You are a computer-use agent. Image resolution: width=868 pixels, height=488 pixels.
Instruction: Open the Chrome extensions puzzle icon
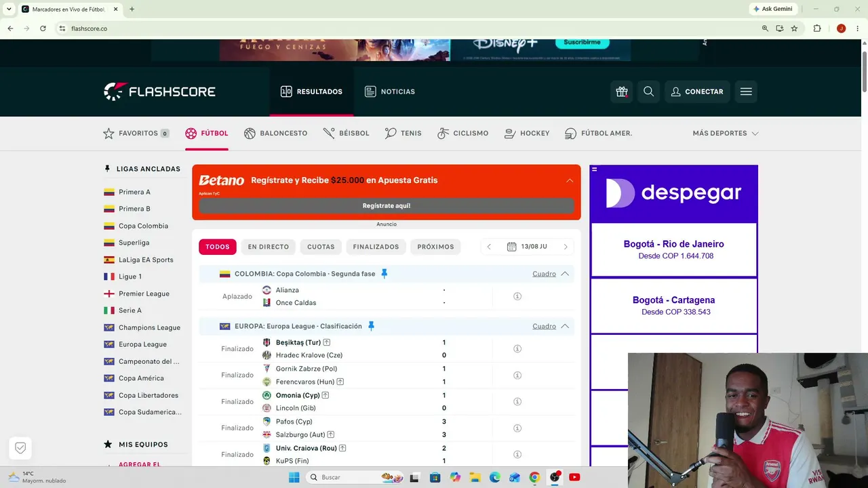[817, 28]
